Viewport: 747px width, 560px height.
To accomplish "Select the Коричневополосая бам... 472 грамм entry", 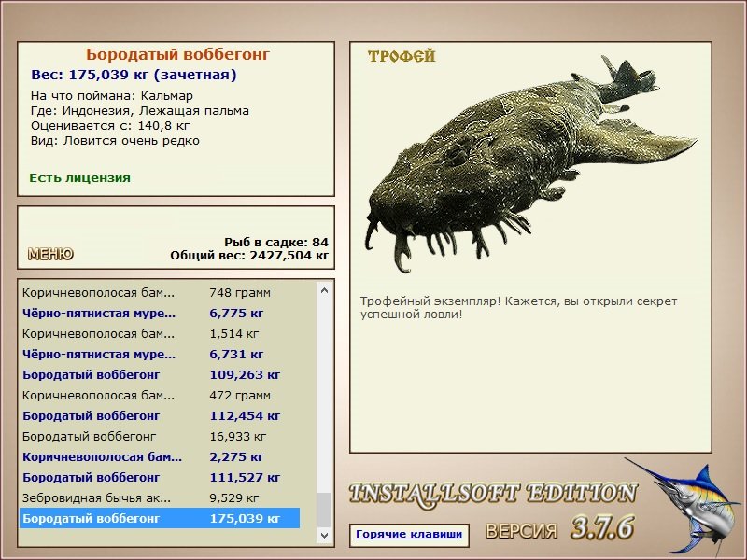I will click(160, 395).
